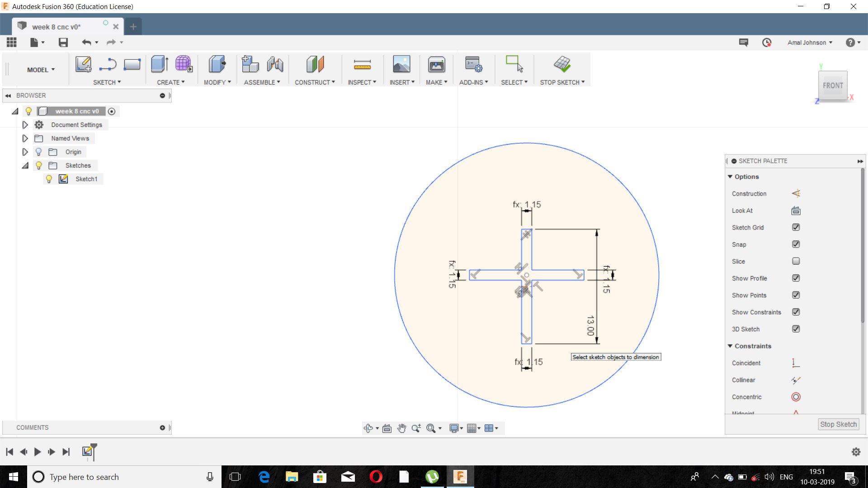This screenshot has width=868, height=488.
Task: Enable the Slice checkbox
Action: point(796,261)
